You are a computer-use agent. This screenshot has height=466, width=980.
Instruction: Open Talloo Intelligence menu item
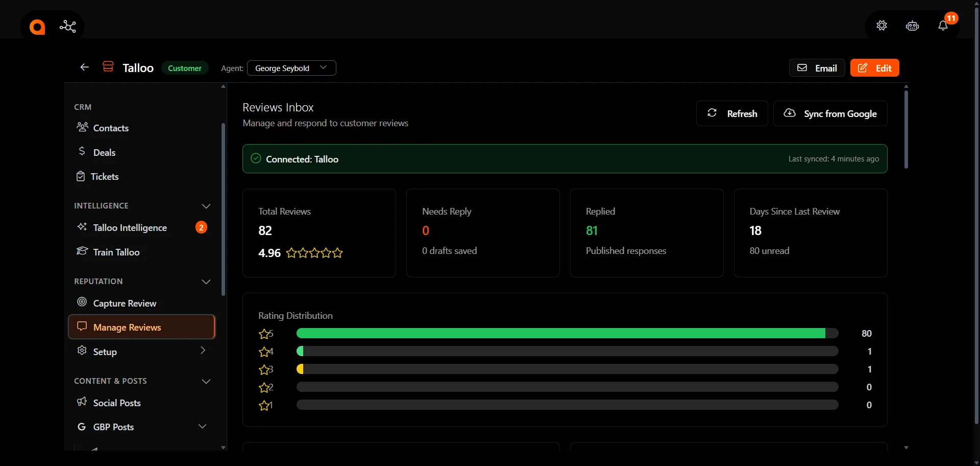(x=142, y=227)
